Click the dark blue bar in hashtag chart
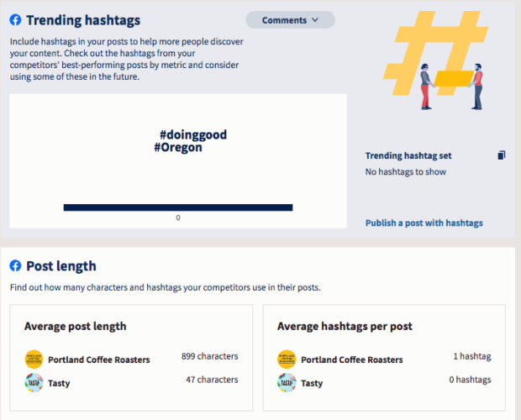This screenshot has height=420, width=521. pyautogui.click(x=178, y=207)
